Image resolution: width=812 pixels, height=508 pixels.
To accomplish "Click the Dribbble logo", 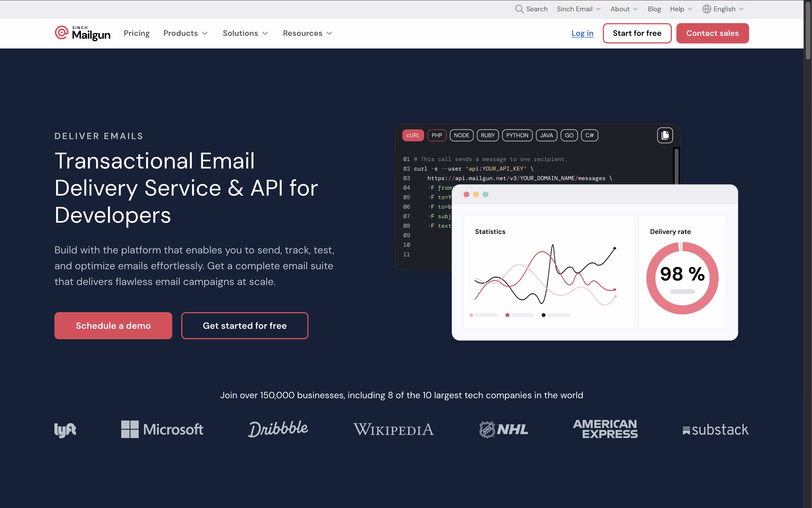I will tap(278, 429).
